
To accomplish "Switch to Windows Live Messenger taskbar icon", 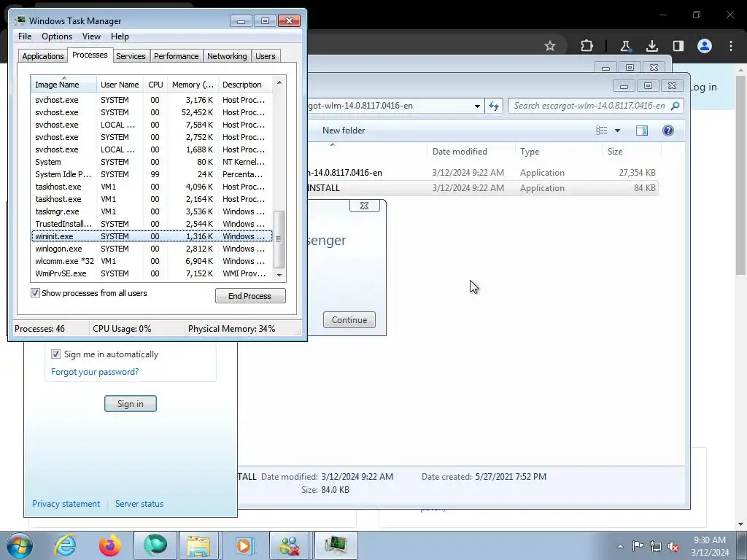I will click(289, 545).
